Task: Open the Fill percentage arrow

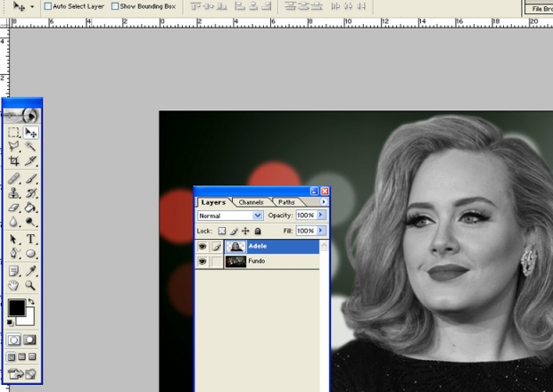Action: click(322, 231)
